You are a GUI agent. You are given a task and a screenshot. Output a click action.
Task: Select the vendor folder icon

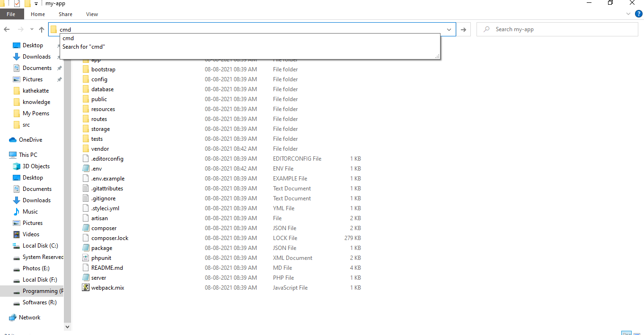pyautogui.click(x=86, y=149)
